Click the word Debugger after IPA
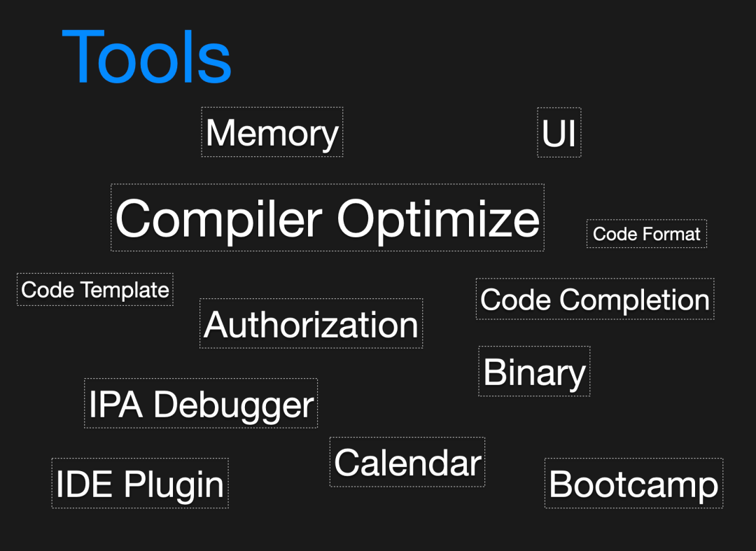 pyautogui.click(x=234, y=405)
